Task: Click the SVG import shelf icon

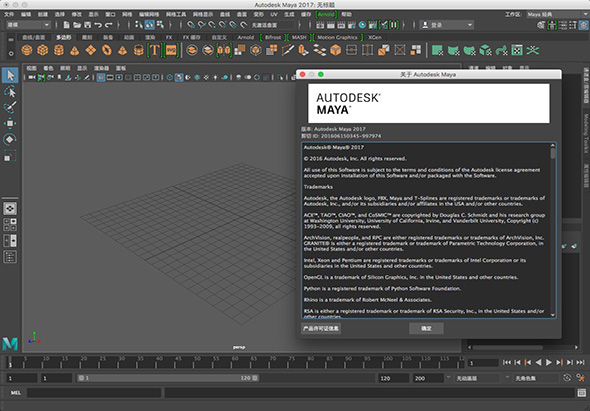Action: point(171,50)
